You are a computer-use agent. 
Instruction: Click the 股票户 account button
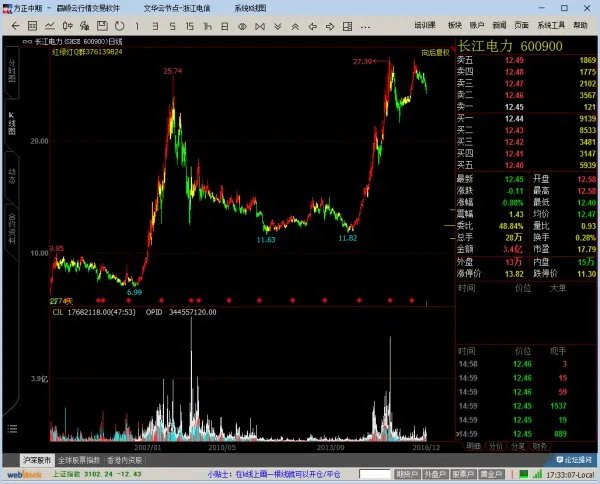coord(463,474)
